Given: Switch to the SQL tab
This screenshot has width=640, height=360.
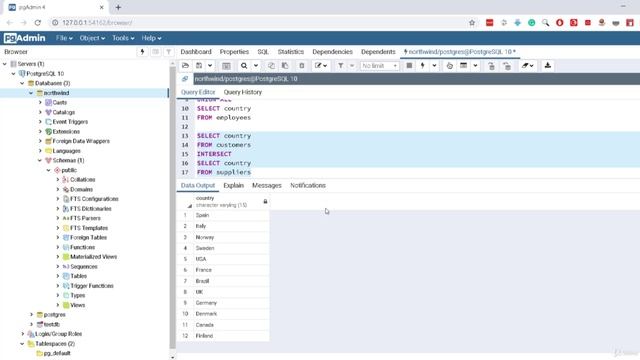Looking at the screenshot, I should [263, 52].
